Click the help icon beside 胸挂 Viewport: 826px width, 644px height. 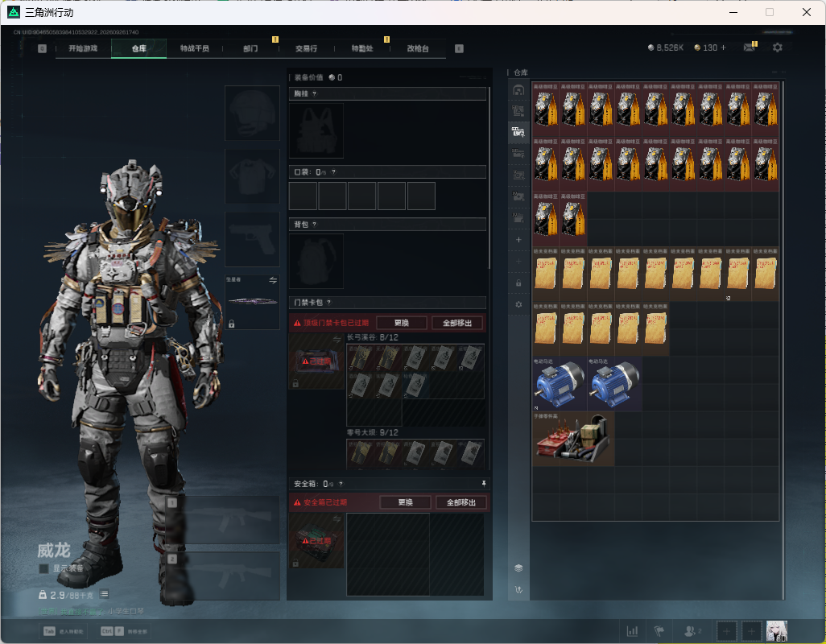coord(315,93)
